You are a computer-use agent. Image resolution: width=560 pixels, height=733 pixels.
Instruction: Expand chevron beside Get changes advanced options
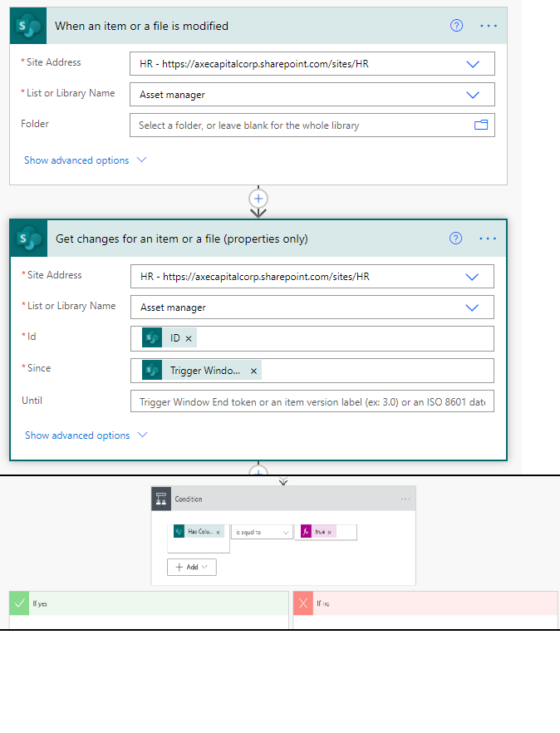pyautogui.click(x=143, y=435)
